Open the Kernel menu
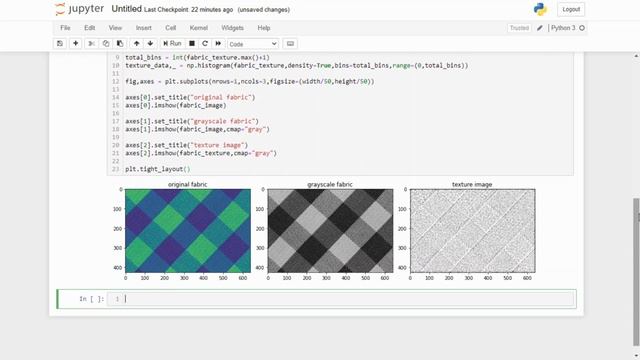 pos(199,28)
